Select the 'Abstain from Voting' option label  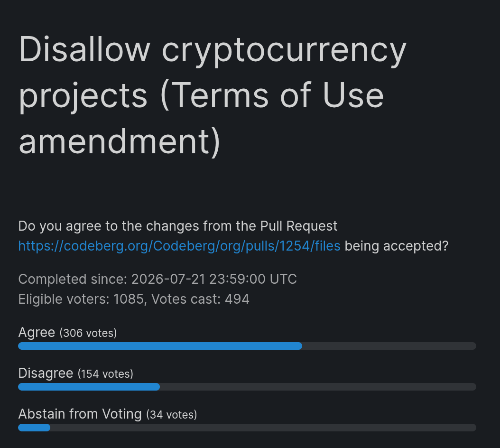[x=80, y=414]
